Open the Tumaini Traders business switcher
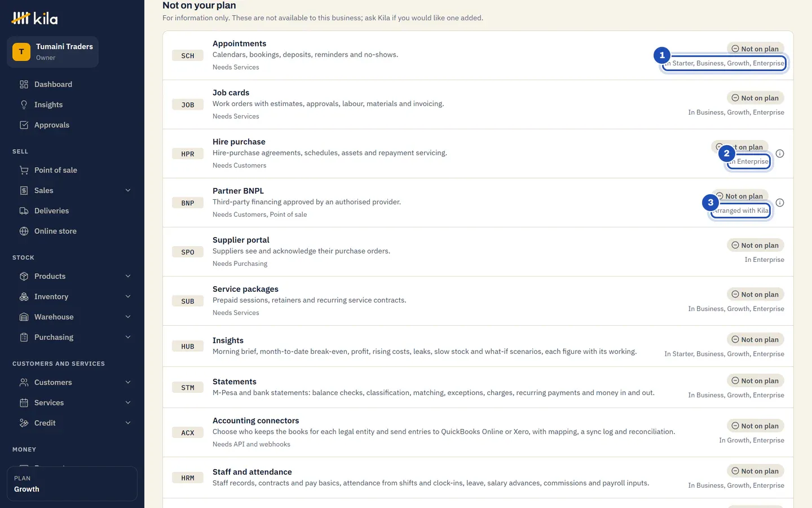Screen dimensions: 812x508 pyautogui.click(x=53, y=52)
